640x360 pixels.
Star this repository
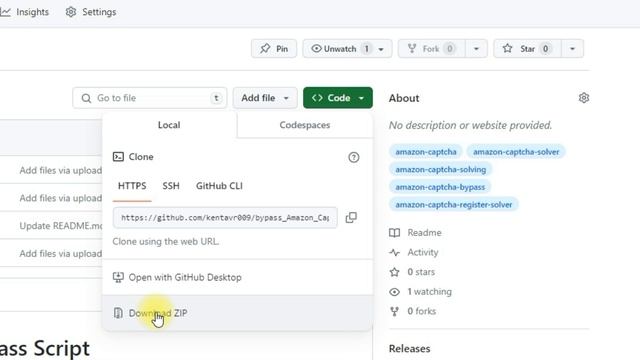[x=527, y=49]
